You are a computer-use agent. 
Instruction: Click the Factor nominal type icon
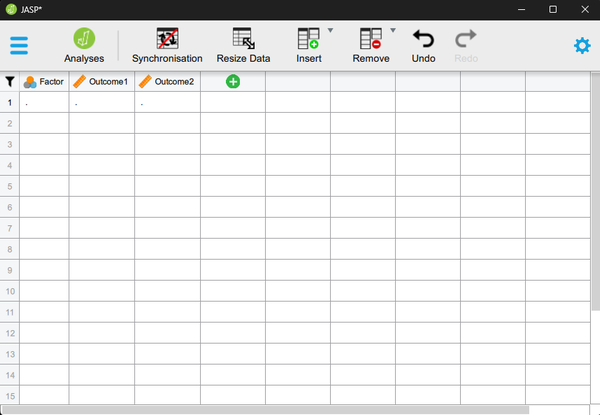tap(30, 82)
